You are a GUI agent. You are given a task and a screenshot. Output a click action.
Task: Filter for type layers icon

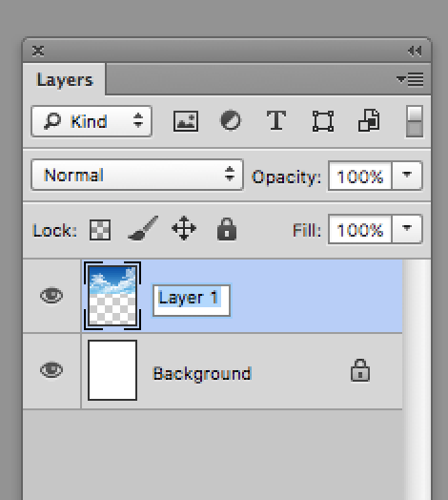coord(276,120)
